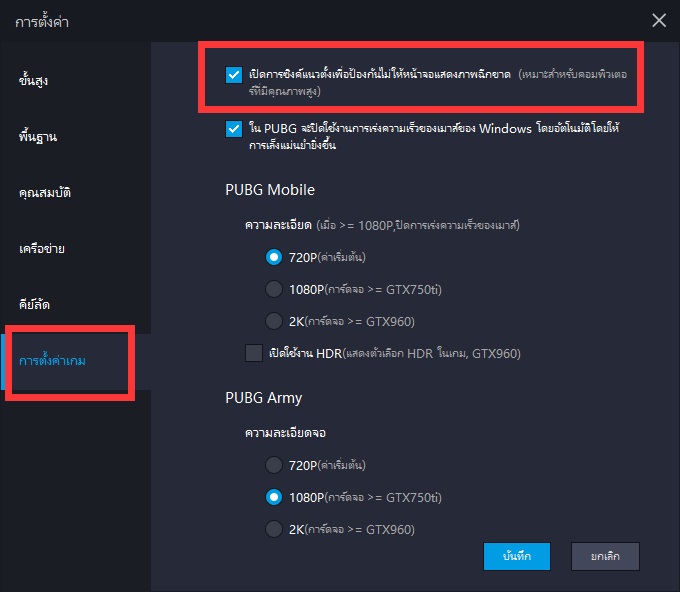Uncheck the PUBG Windows mouse acceleration option

coord(234,129)
